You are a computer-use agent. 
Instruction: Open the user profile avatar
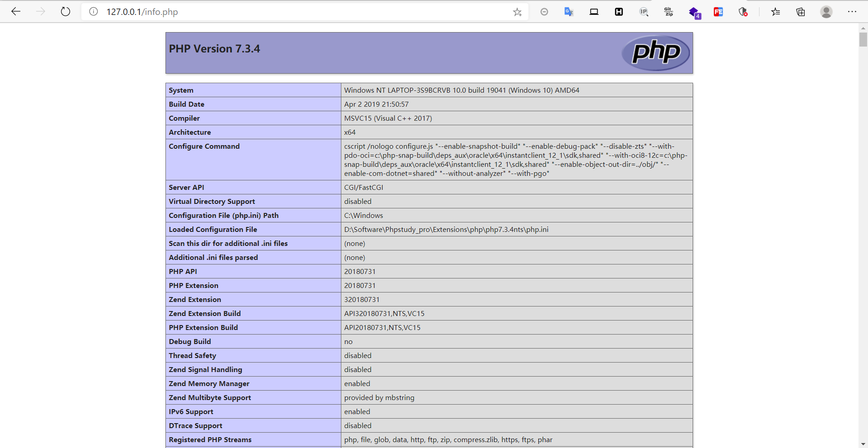(826, 12)
